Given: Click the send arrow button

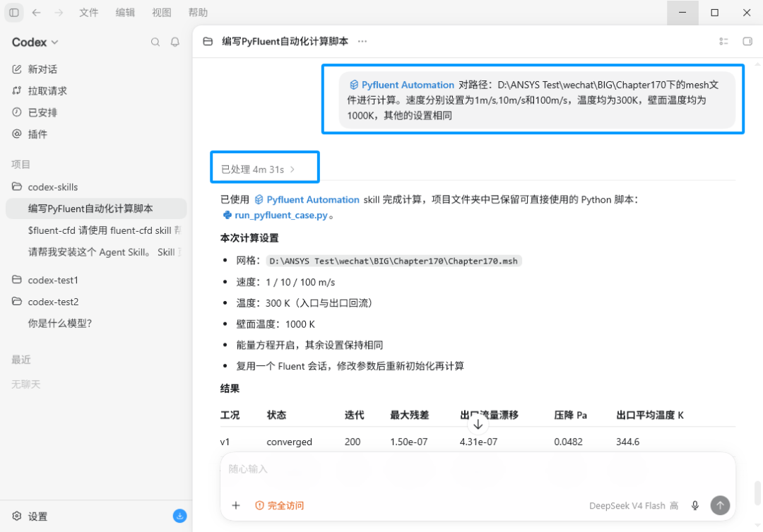Looking at the screenshot, I should coord(720,505).
